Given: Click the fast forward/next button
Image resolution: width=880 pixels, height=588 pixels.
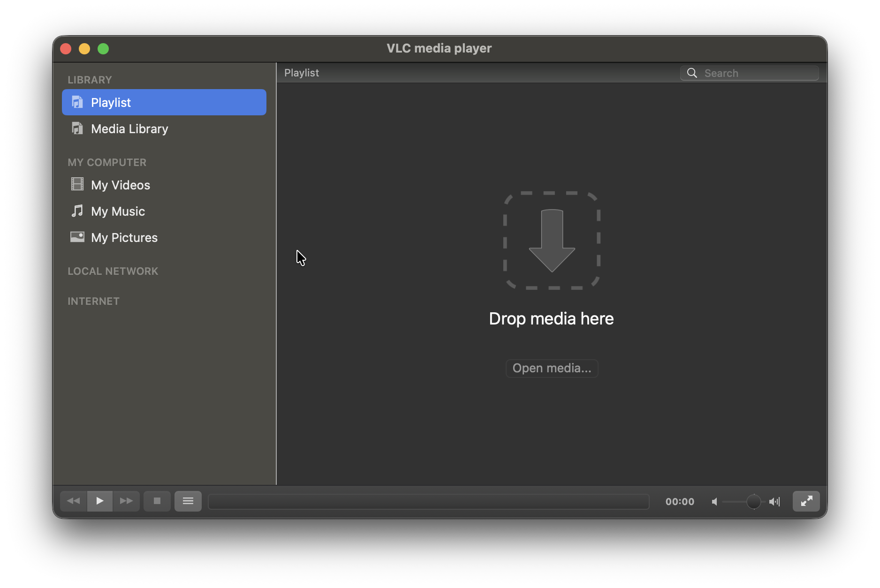Looking at the screenshot, I should click(126, 501).
